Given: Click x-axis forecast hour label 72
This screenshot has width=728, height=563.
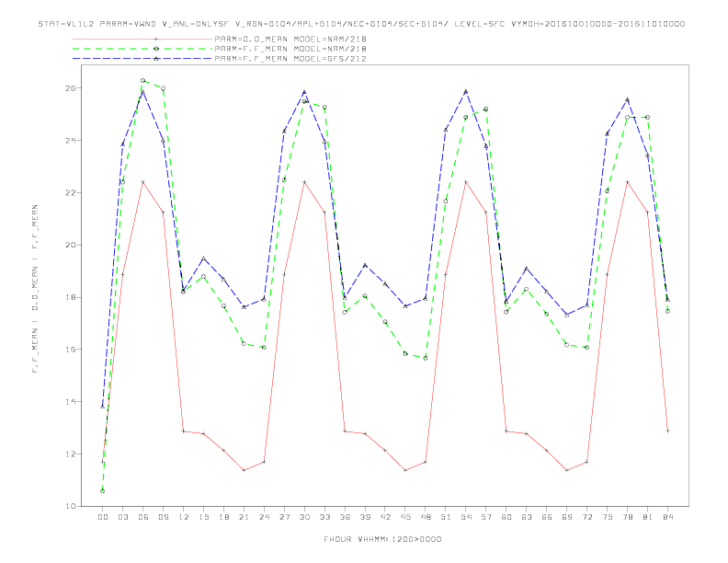Looking at the screenshot, I should pos(586,517).
